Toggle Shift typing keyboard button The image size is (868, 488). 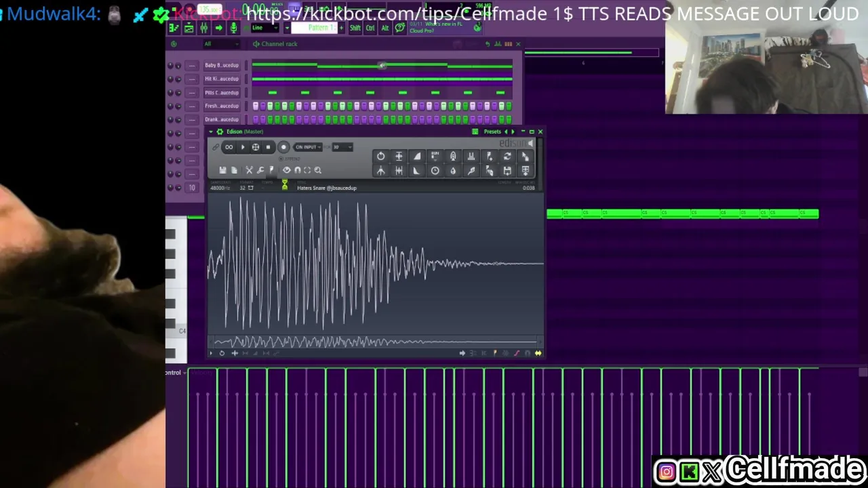click(x=355, y=28)
